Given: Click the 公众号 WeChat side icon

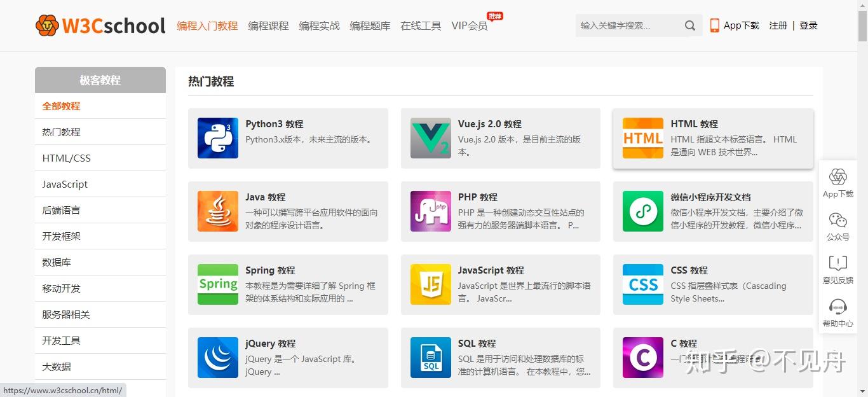Looking at the screenshot, I should (x=838, y=220).
